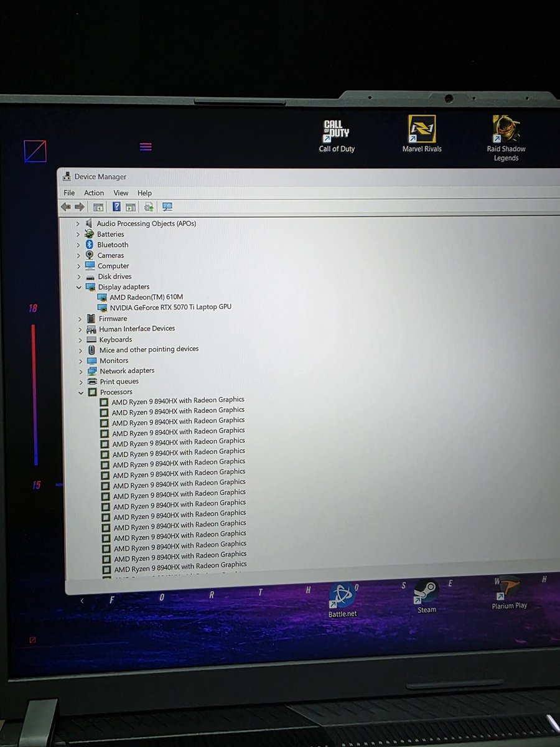Expand the Monitors category chevron
This screenshot has height=747, width=560.
point(80,360)
